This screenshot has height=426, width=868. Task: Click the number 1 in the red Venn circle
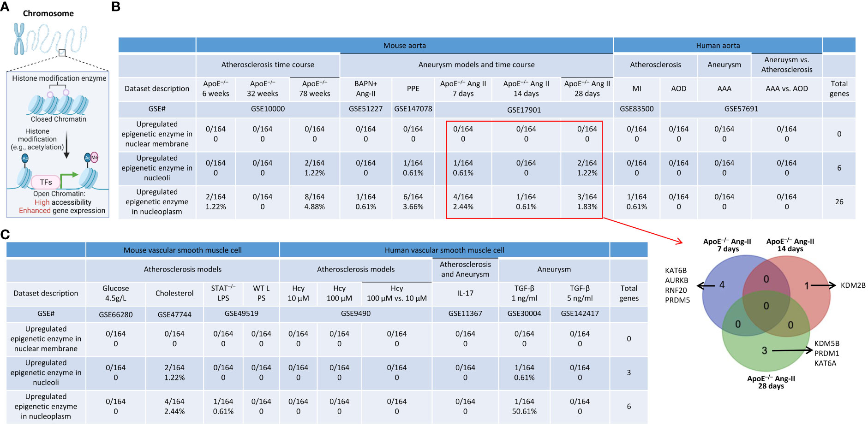tap(807, 286)
